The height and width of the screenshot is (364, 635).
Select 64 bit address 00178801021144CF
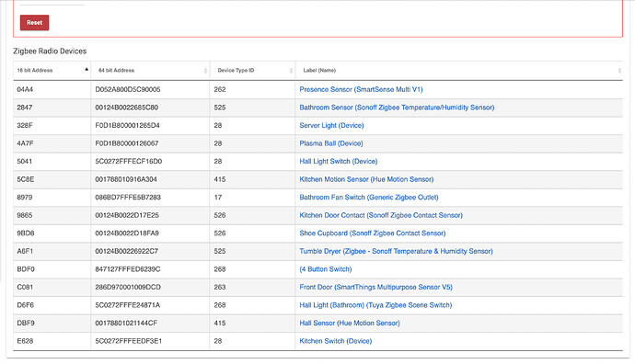pos(126,324)
